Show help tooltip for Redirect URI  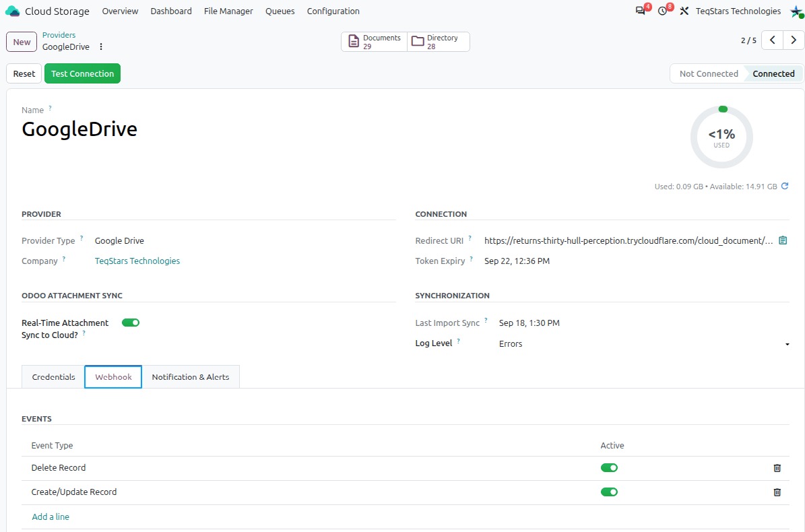pos(470,238)
